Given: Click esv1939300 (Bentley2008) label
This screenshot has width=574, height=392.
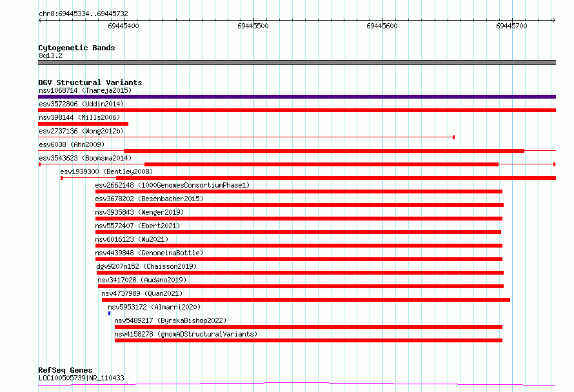Looking at the screenshot, I should pos(106,171).
